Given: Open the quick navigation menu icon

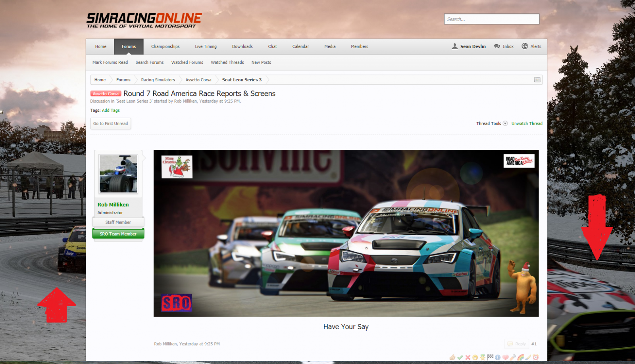Looking at the screenshot, I should pyautogui.click(x=537, y=80).
